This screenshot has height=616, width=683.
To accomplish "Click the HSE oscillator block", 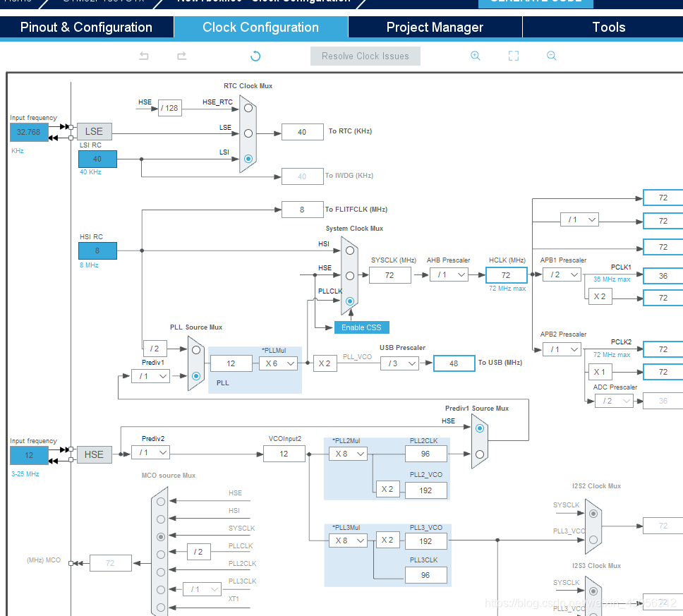I will 95,455.
